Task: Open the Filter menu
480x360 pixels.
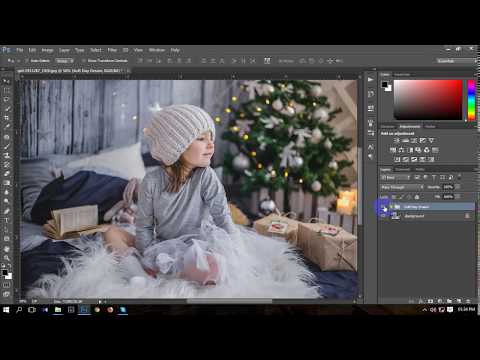Action: [x=112, y=50]
